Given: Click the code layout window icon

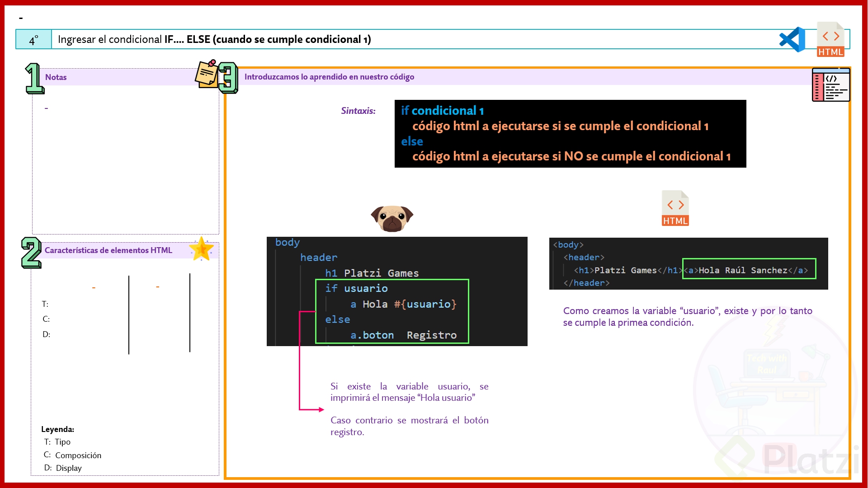Looking at the screenshot, I should [x=831, y=85].
